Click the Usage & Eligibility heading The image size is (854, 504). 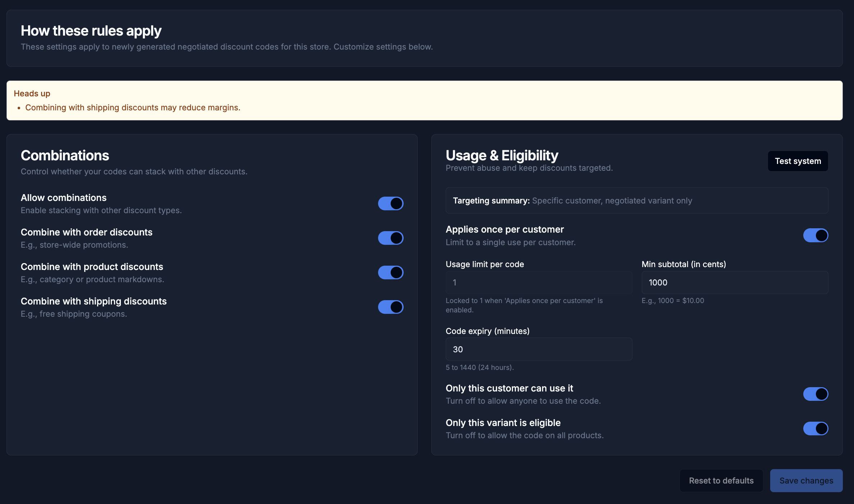click(x=501, y=155)
